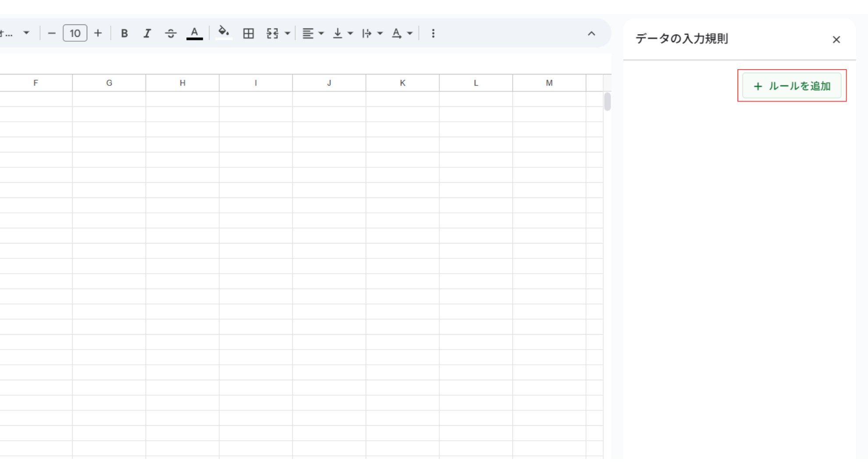Toggle bold formatting
The height and width of the screenshot is (473, 868).
[x=125, y=33]
